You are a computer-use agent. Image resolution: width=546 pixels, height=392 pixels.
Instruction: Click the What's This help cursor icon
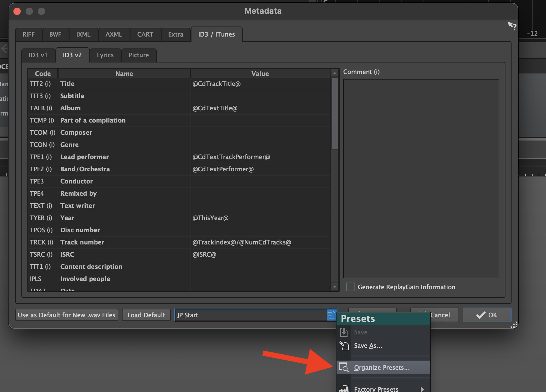pyautogui.click(x=512, y=26)
